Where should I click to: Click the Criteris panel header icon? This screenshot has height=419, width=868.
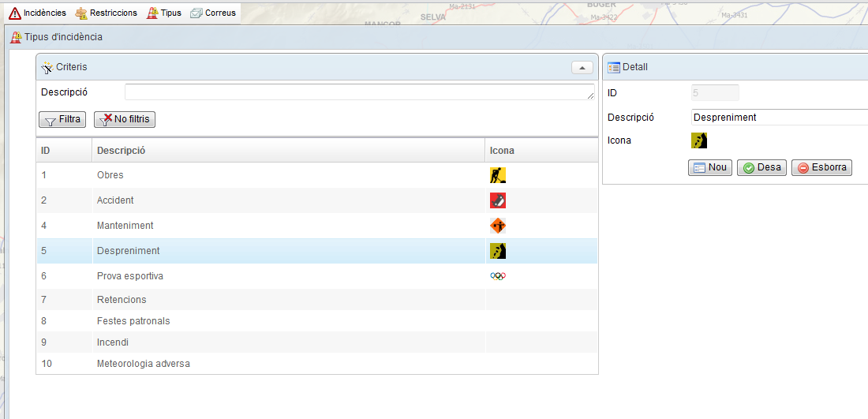47,67
